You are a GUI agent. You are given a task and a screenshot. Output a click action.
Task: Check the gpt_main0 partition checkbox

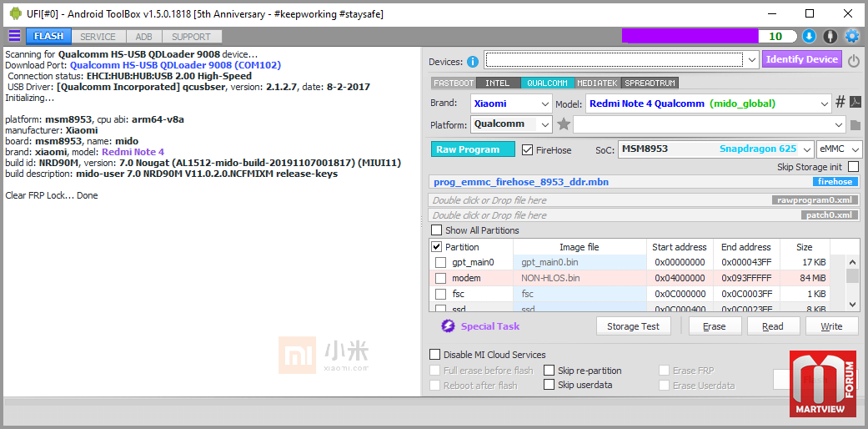click(x=440, y=262)
